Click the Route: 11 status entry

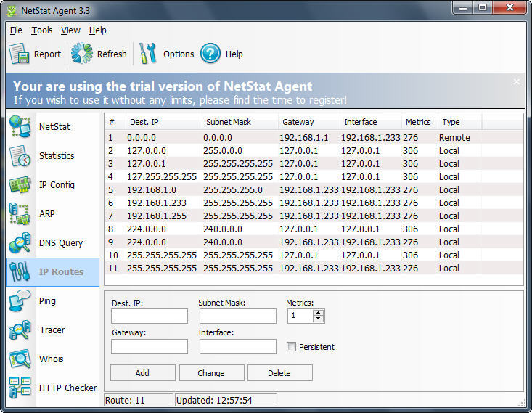pos(139,400)
